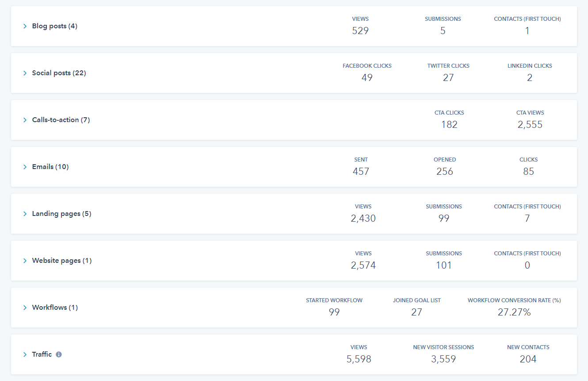The height and width of the screenshot is (381, 588).
Task: Select the Emails (10) label
Action: pos(50,167)
